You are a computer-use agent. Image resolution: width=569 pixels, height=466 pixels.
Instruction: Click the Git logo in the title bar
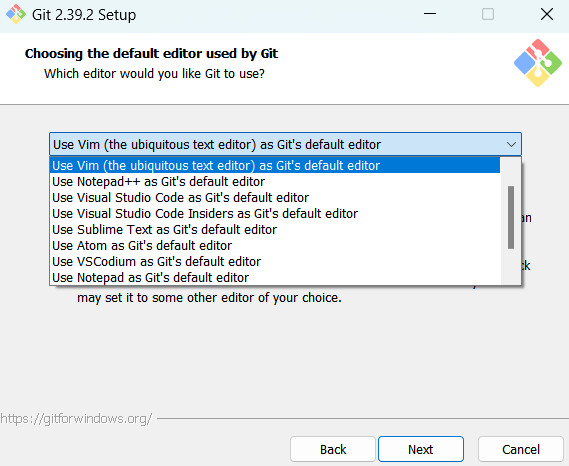point(16,15)
